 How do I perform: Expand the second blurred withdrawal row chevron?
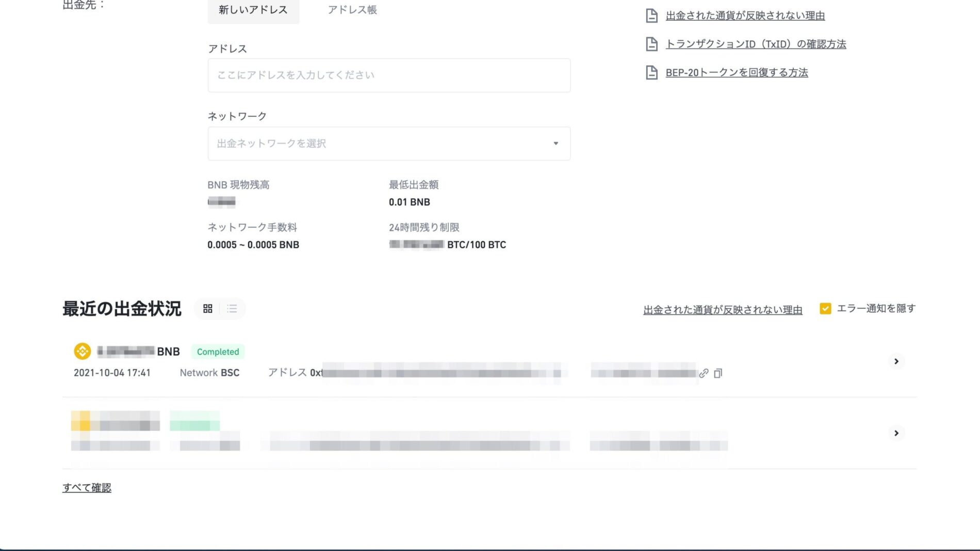(896, 433)
